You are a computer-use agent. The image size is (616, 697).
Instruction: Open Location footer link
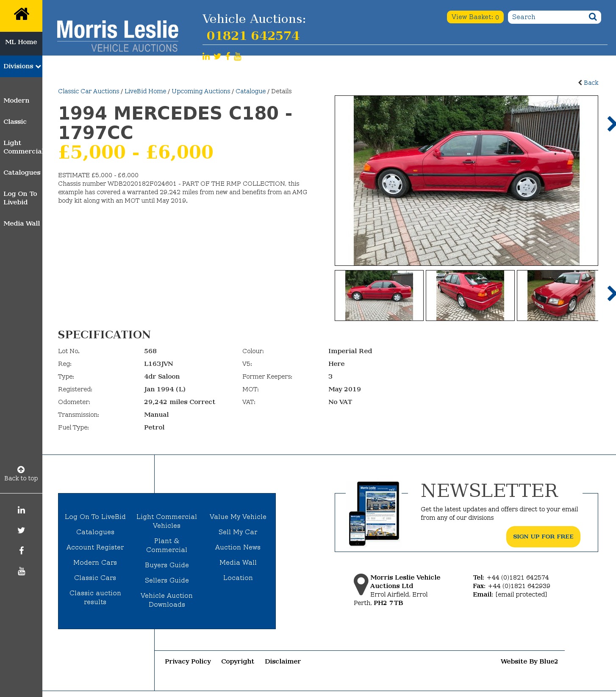[238, 578]
